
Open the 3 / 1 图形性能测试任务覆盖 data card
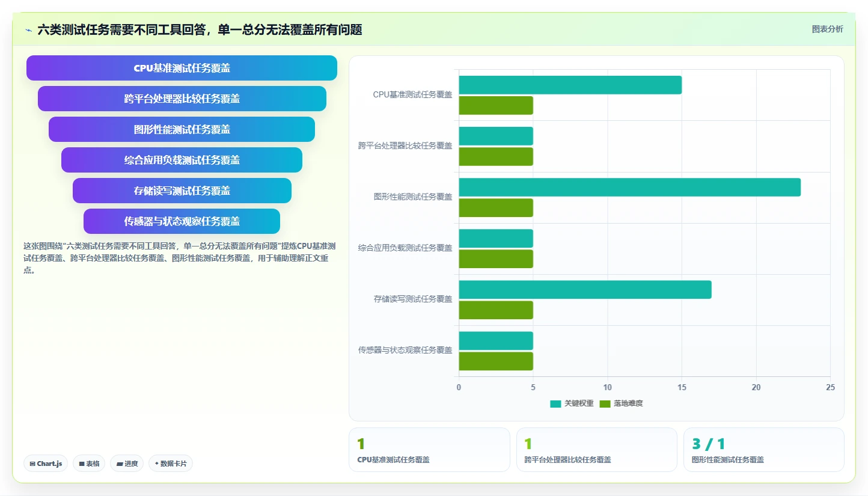point(764,450)
